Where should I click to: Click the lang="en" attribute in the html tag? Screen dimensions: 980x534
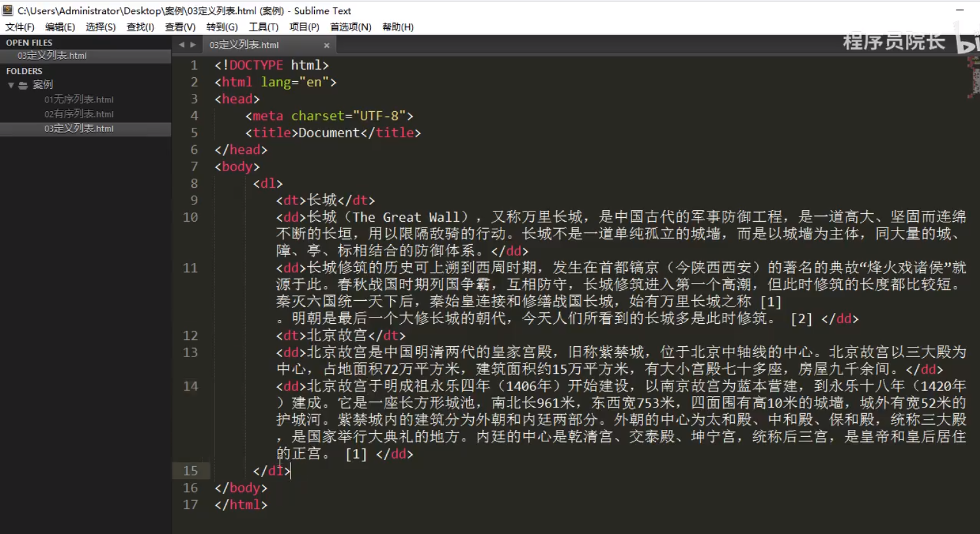tap(295, 82)
